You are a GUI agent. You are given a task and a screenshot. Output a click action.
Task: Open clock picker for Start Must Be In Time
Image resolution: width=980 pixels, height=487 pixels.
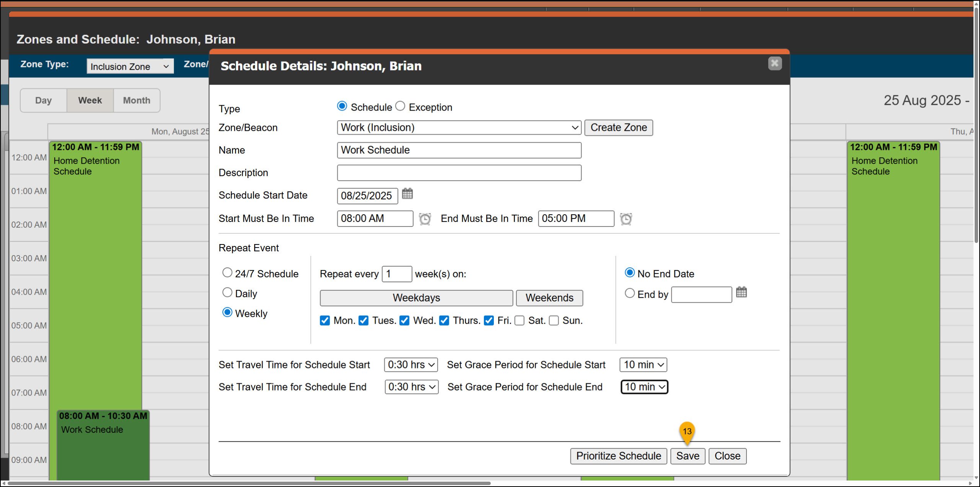(x=425, y=219)
